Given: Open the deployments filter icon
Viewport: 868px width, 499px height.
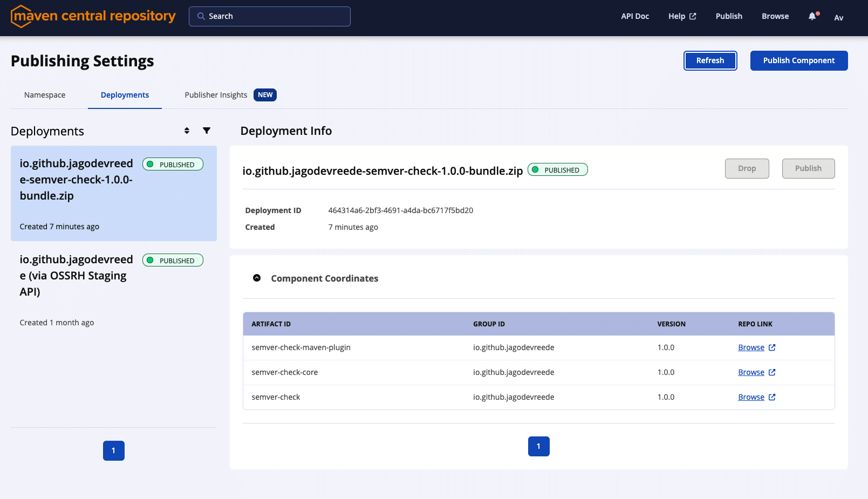Looking at the screenshot, I should coord(207,131).
